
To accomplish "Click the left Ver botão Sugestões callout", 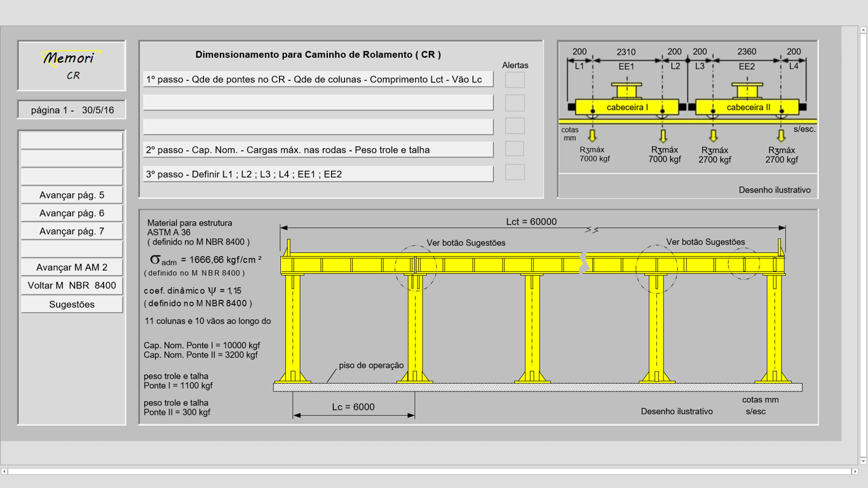I will click(466, 243).
